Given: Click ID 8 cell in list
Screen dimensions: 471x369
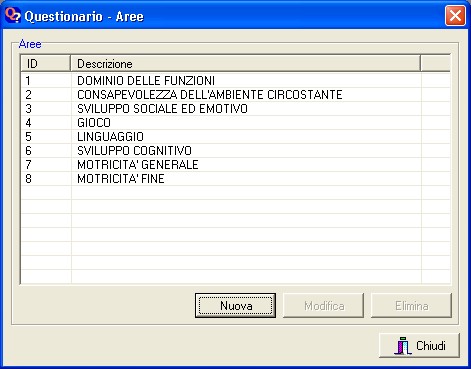Looking at the screenshot, I should 46,179.
